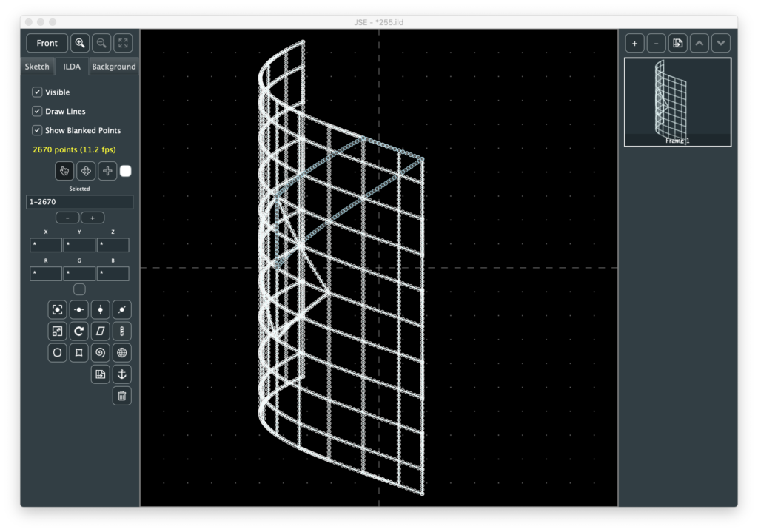Viewport: 758px width, 532px height.
Task: Delete selected points with trash icon
Action: pos(122,396)
